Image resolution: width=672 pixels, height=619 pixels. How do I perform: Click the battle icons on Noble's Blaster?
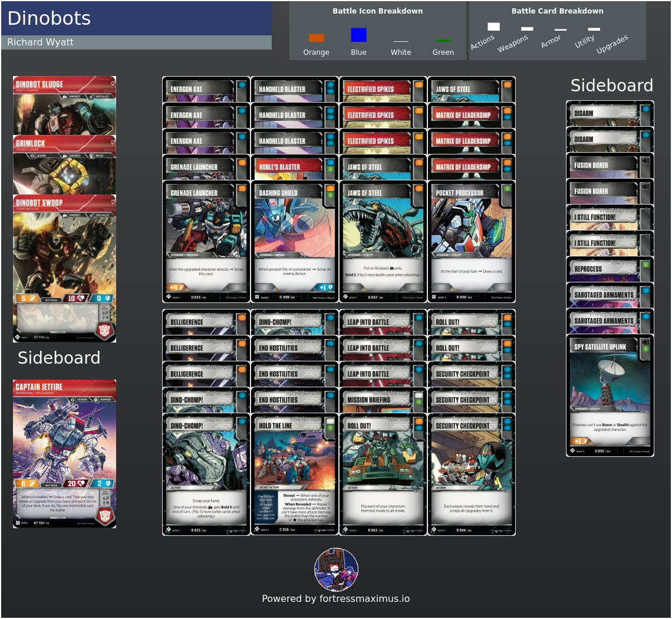tap(331, 166)
